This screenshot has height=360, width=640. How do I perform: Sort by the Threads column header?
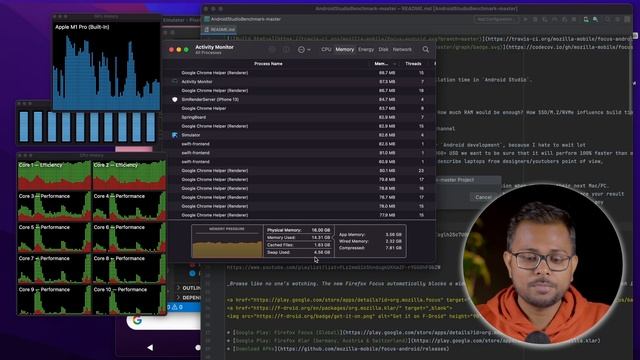[413, 64]
